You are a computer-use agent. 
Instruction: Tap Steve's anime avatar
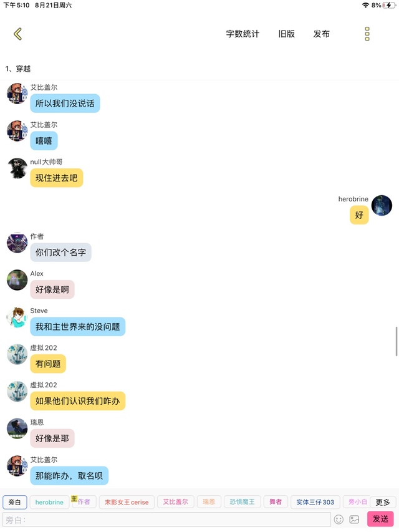[x=17, y=317]
